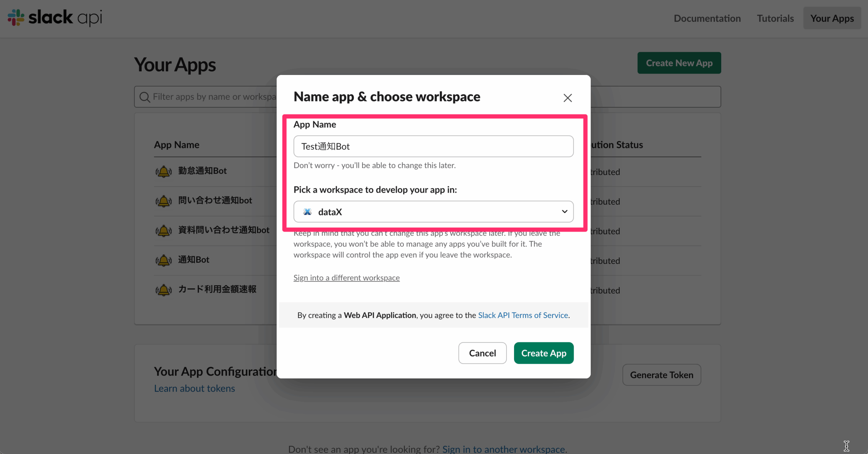Click the bell icon for カード利用金額速報
This screenshot has height=454, width=868.
pos(163,290)
